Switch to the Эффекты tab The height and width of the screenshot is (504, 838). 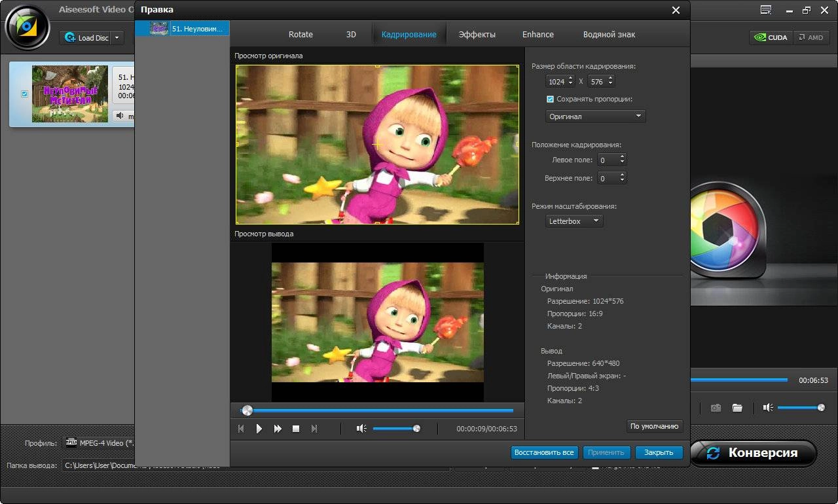point(477,34)
